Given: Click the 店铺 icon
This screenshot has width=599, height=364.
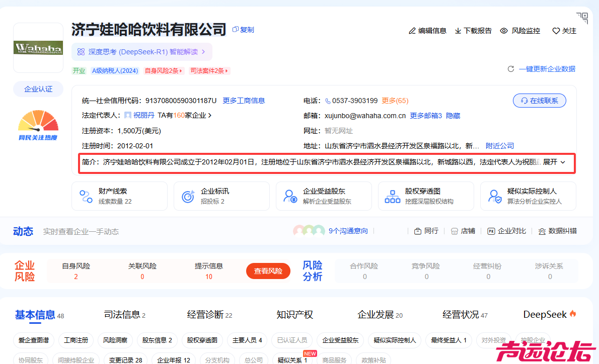Looking at the screenshot, I should (454, 231).
